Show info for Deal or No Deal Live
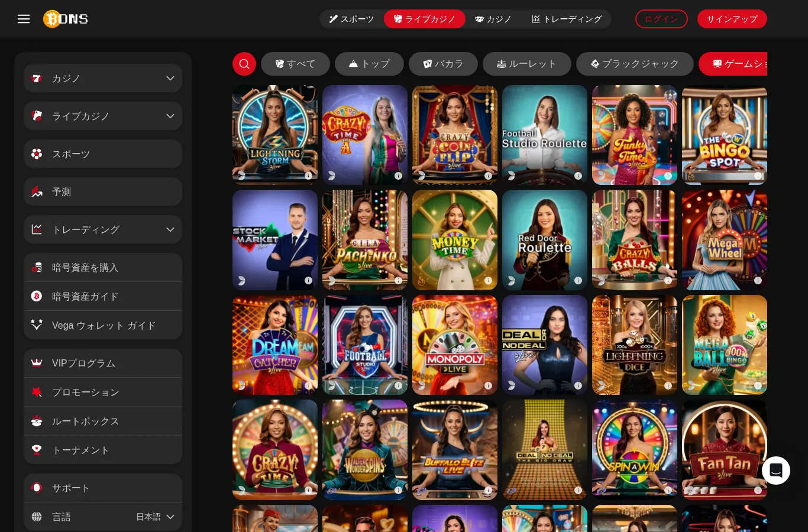Screen dimensions: 808x532 [x=578, y=385]
